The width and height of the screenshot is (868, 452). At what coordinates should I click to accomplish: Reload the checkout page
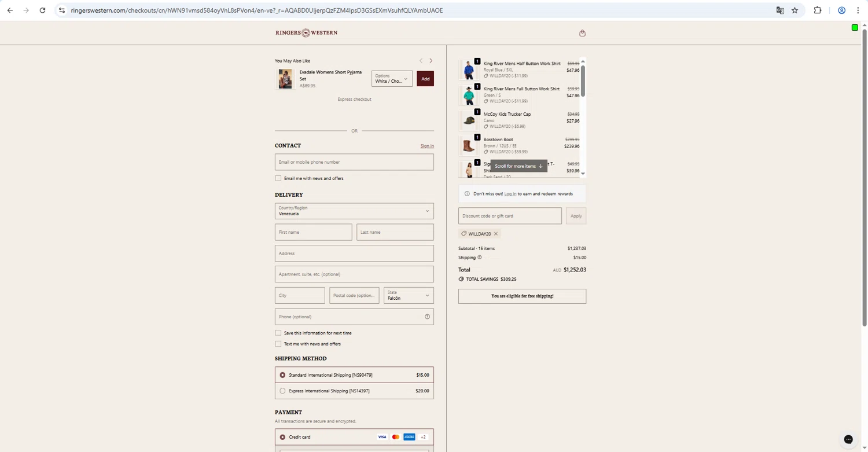pos(42,10)
